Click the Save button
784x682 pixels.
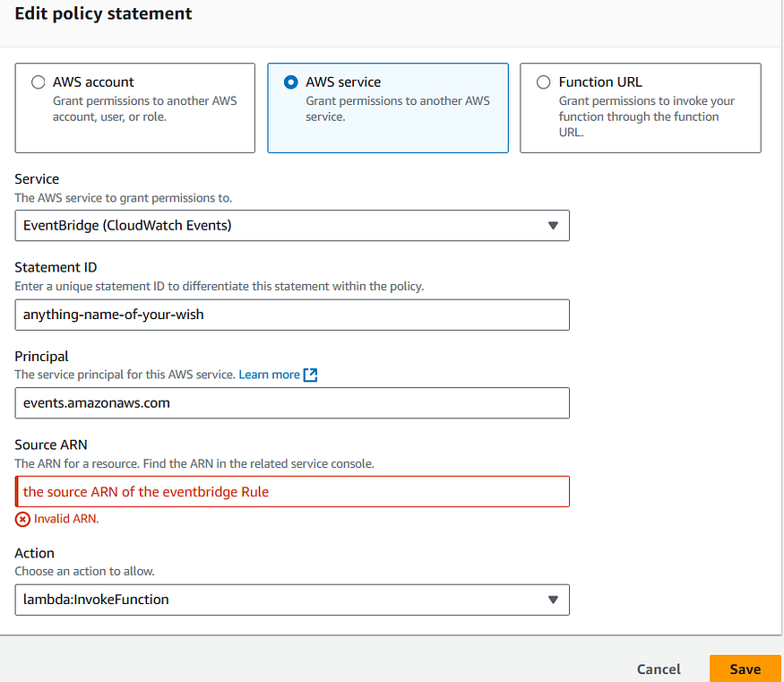745,669
